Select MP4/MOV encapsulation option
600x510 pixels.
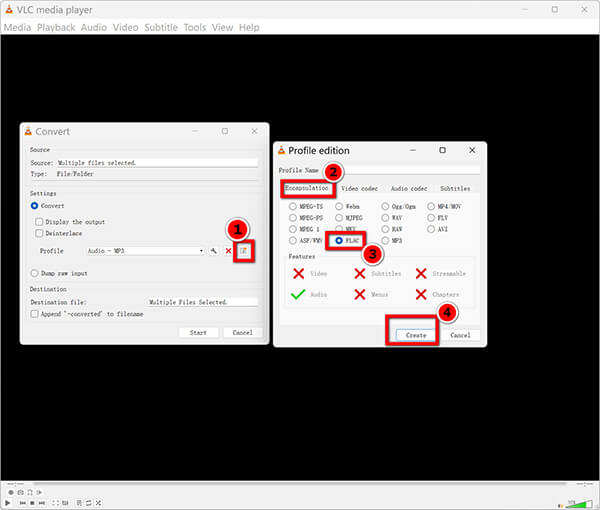click(x=431, y=207)
